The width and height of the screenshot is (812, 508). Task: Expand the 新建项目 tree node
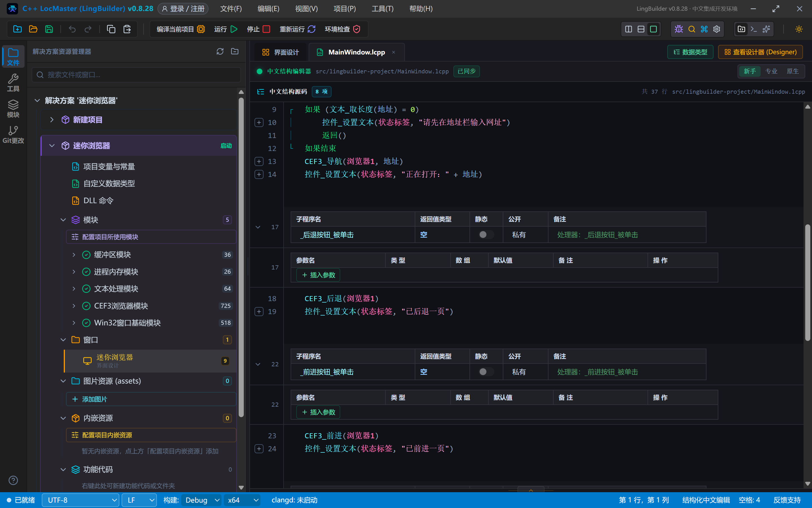click(x=52, y=120)
